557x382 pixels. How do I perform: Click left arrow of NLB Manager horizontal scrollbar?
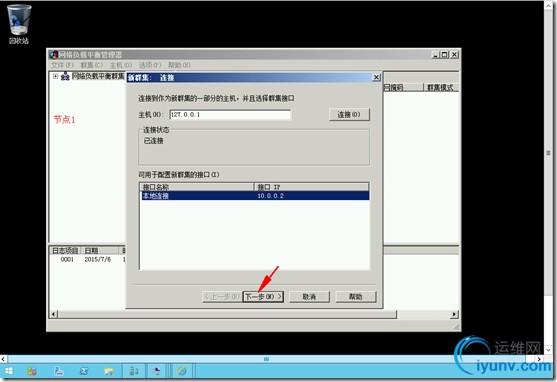click(x=54, y=314)
